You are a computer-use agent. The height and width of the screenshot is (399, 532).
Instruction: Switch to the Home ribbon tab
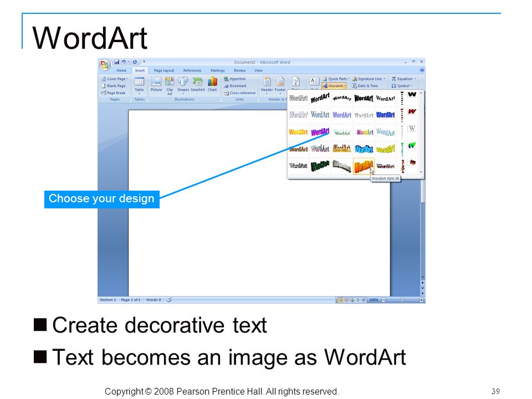(121, 70)
